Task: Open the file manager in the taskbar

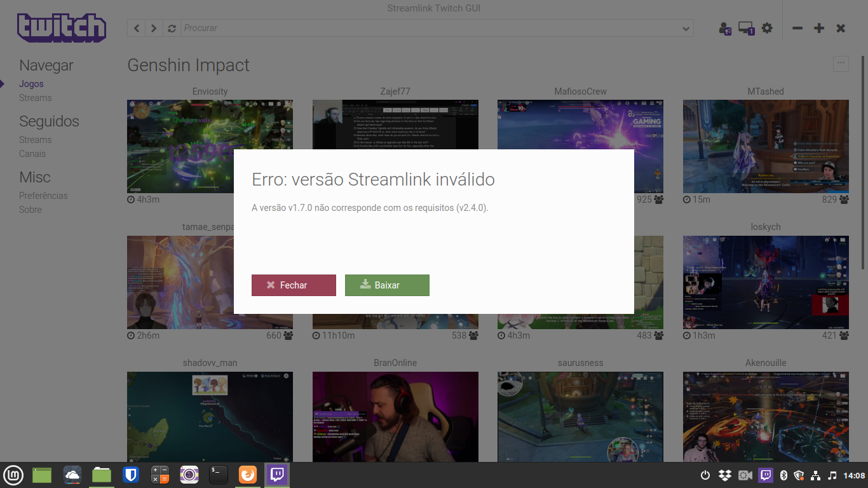Action: coord(101,475)
